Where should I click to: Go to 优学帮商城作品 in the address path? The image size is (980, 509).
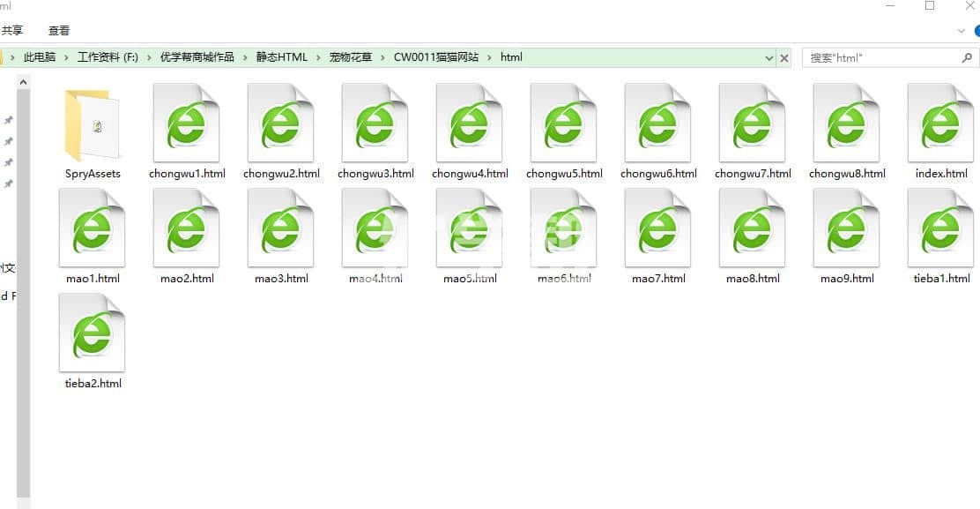pyautogui.click(x=197, y=57)
